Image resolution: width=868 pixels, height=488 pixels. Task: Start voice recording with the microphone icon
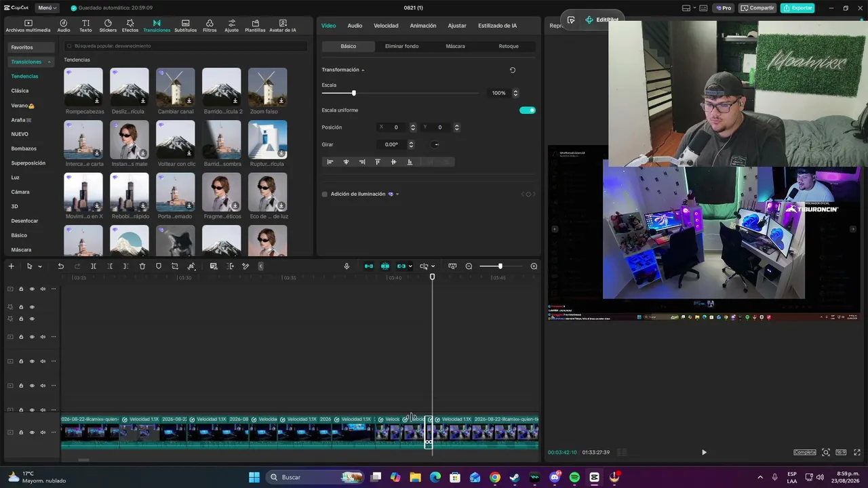pos(347,266)
